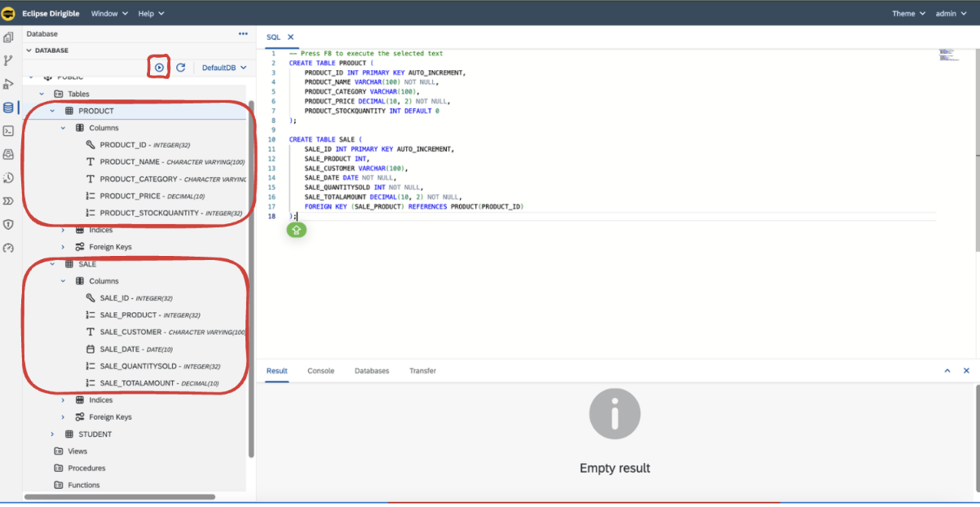980x507 pixels.
Task: Collapse the bottom Result panel with the caret
Action: (947, 371)
